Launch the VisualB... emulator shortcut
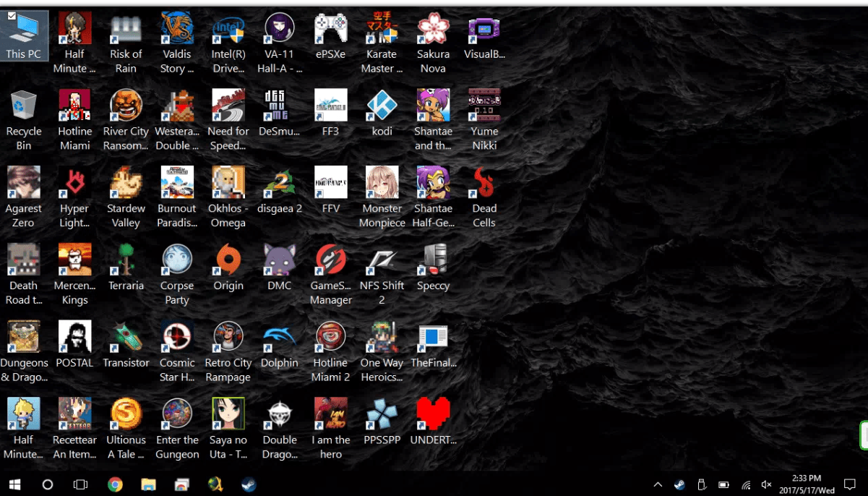 point(484,28)
